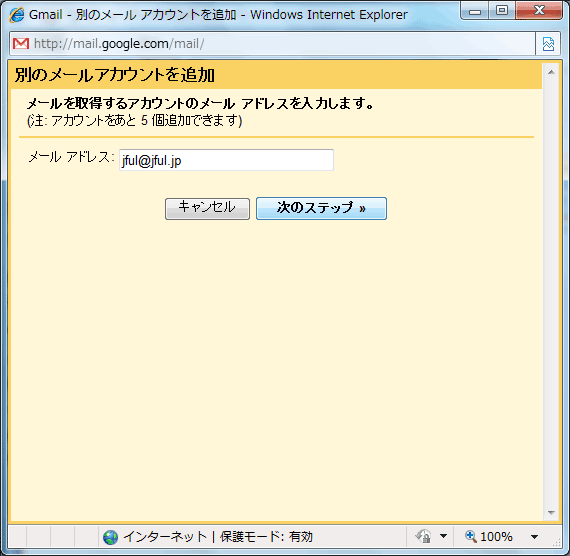Expand the 100% zoom level dropdown arrow
The width and height of the screenshot is (570, 556).
(x=534, y=537)
